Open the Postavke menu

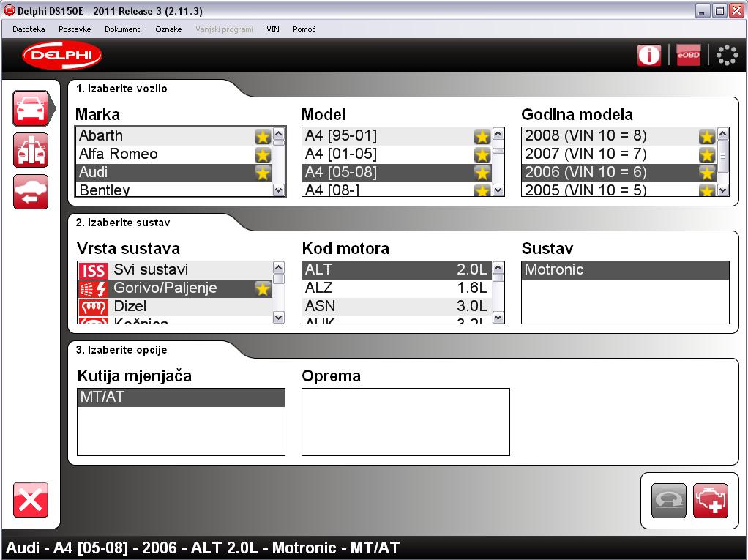coord(75,29)
